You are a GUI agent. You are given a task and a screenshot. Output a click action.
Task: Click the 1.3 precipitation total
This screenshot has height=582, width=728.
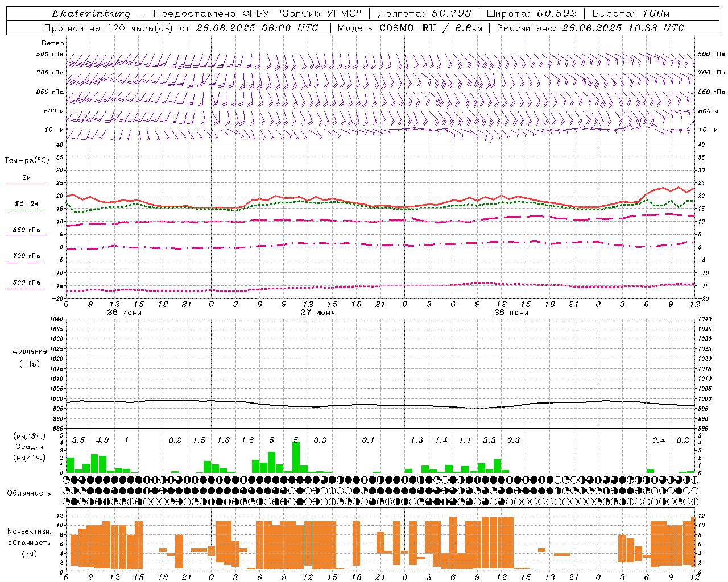[x=417, y=440]
